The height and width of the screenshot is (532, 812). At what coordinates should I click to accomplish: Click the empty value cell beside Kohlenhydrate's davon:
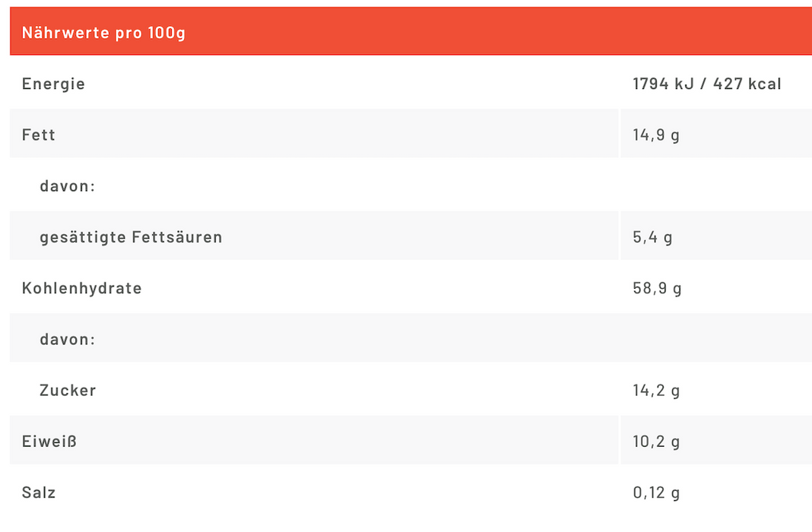715,339
